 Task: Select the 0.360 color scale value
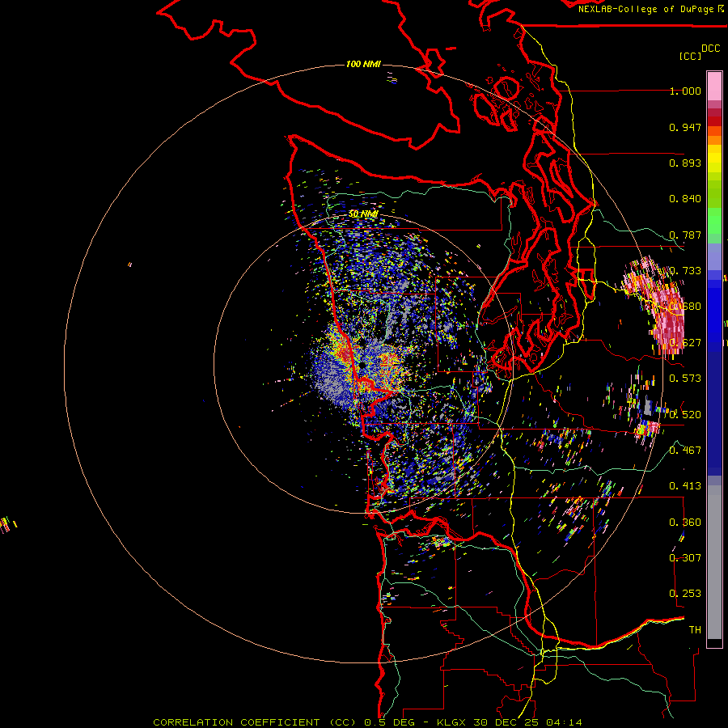click(x=685, y=523)
